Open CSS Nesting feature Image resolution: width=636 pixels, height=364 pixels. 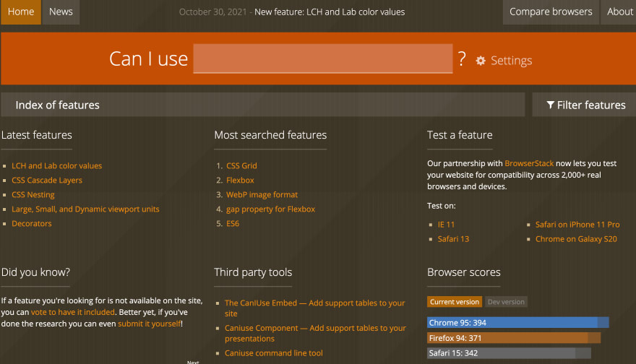click(33, 195)
